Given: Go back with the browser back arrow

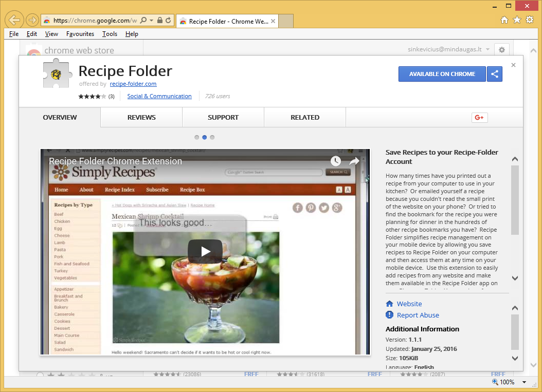Looking at the screenshot, I should [14, 20].
